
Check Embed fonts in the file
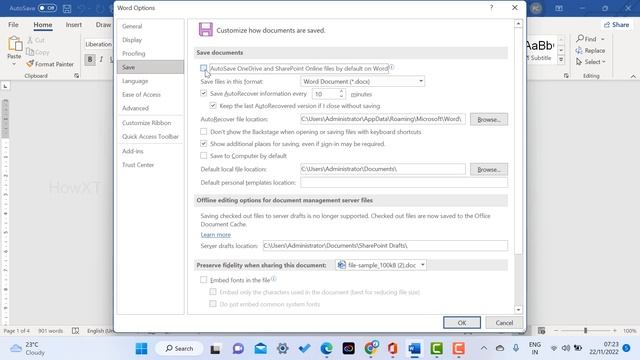tap(204, 280)
